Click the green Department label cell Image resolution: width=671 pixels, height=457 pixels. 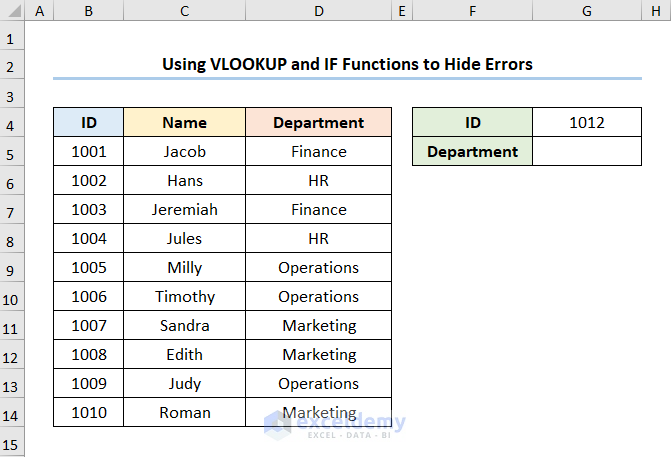[472, 152]
